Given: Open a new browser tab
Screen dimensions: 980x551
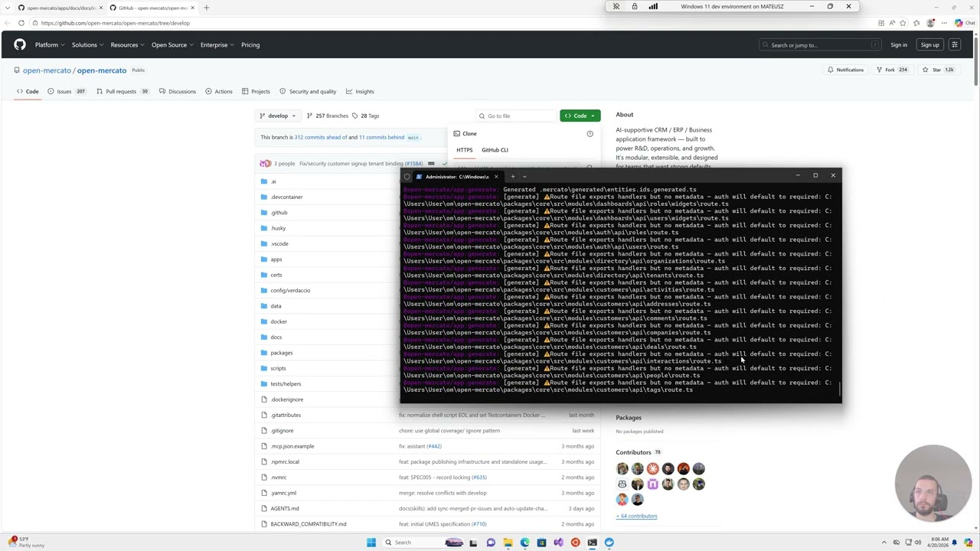Looking at the screenshot, I should (206, 8).
